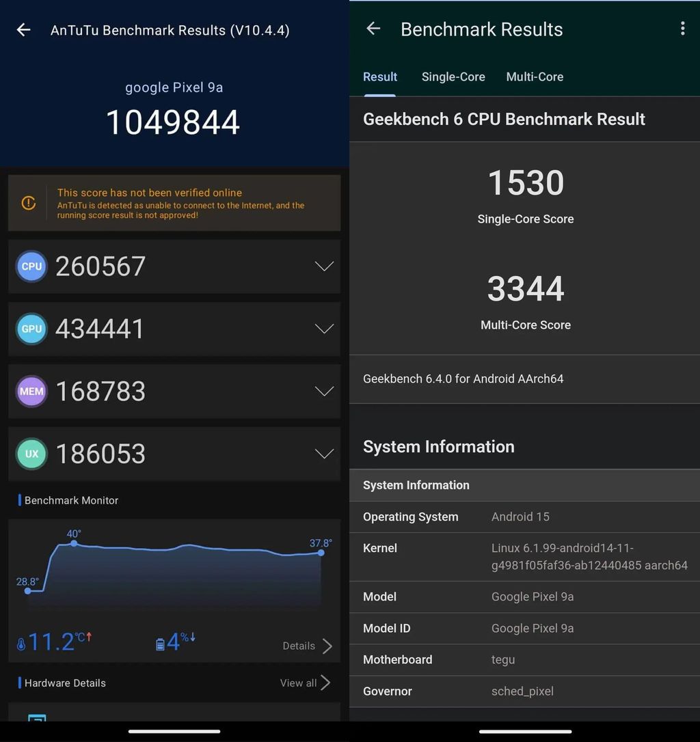Switch to the Multi-Core tab
Viewport: 700px width, 742px height.
pos(535,77)
